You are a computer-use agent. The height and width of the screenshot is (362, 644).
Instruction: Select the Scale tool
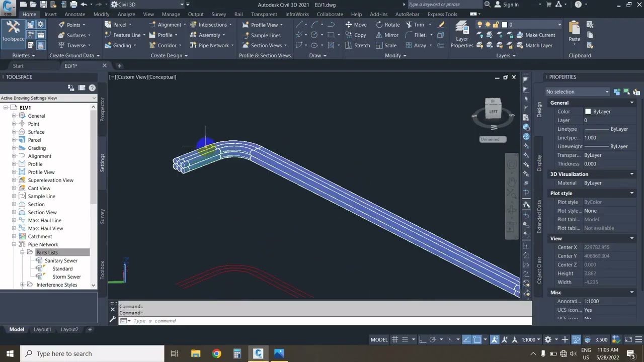[386, 45]
